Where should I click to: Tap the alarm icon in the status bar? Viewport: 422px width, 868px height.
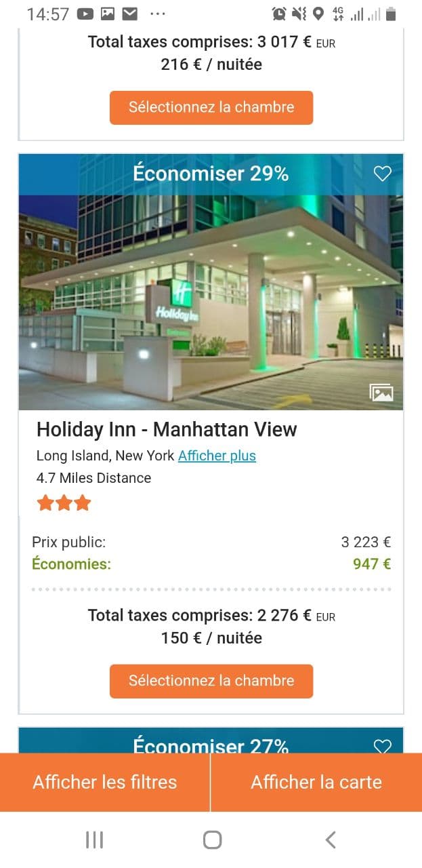click(278, 14)
